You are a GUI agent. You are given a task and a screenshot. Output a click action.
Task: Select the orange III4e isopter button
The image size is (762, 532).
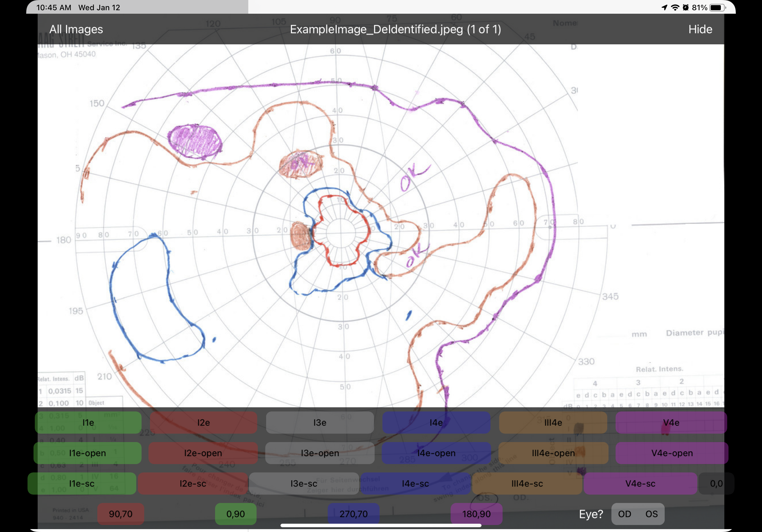[553, 423]
